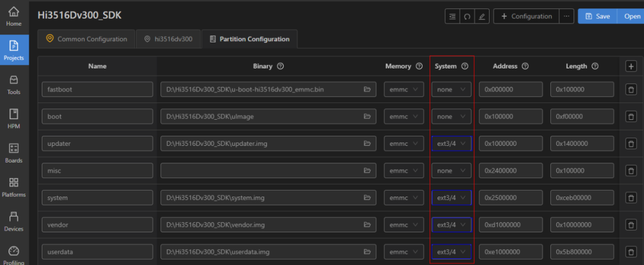Go to Boards in the sidebar
Viewport: 644px width, 265px height.
click(x=14, y=152)
